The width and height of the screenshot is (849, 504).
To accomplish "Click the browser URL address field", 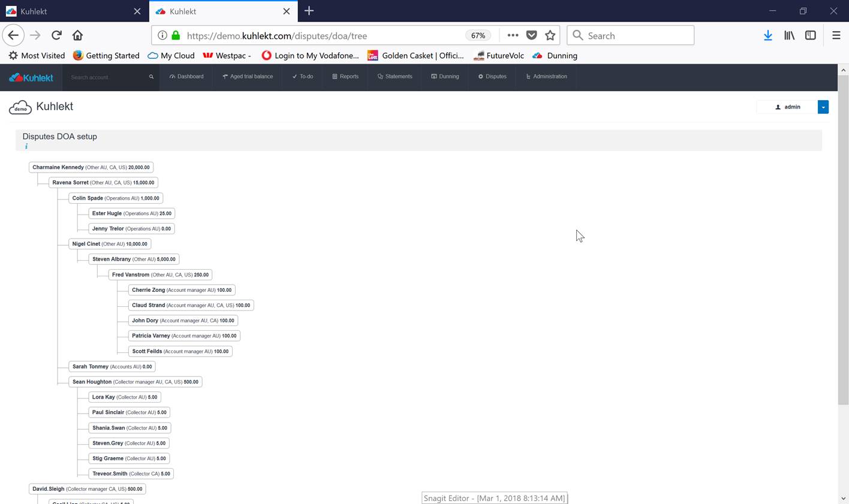I will click(x=324, y=35).
